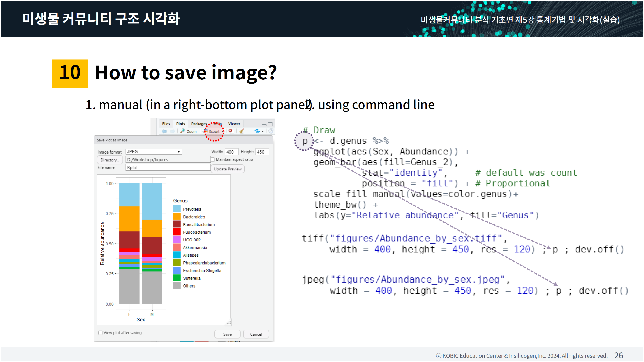The width and height of the screenshot is (644, 362).
Task: Toggle Maintain aspect ratio checkbox
Action: (x=213, y=159)
